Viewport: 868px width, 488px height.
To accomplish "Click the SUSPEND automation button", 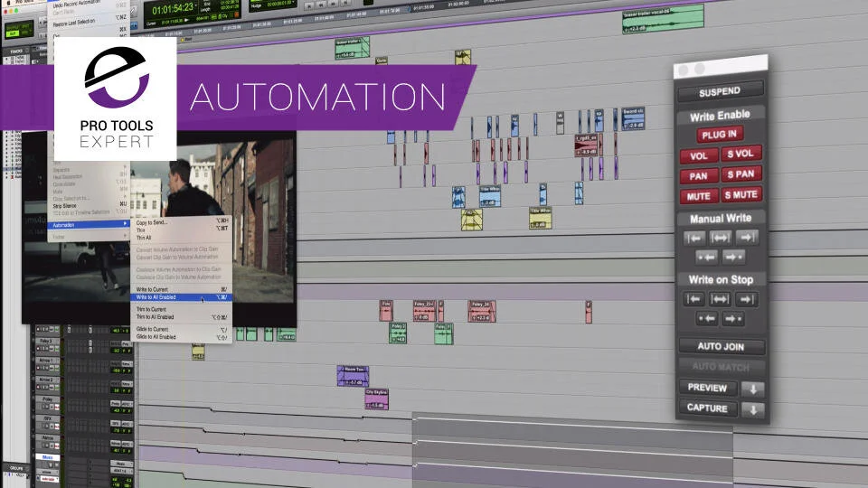I will (720, 92).
